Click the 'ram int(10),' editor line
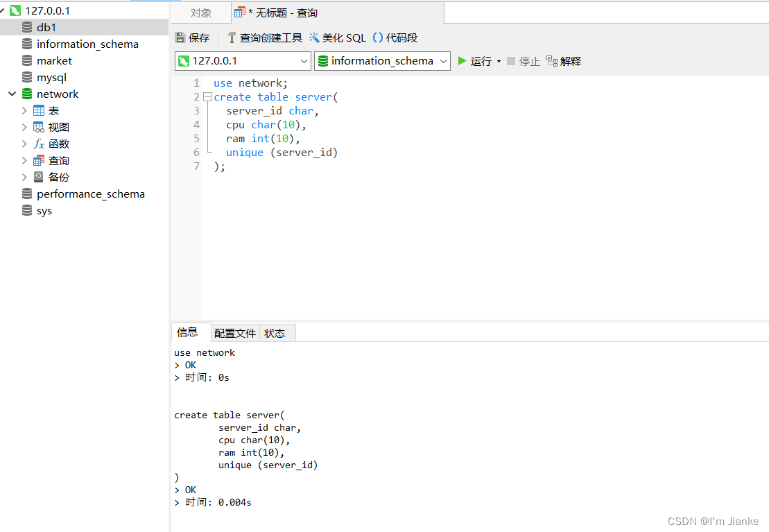The height and width of the screenshot is (532, 769). tap(263, 139)
